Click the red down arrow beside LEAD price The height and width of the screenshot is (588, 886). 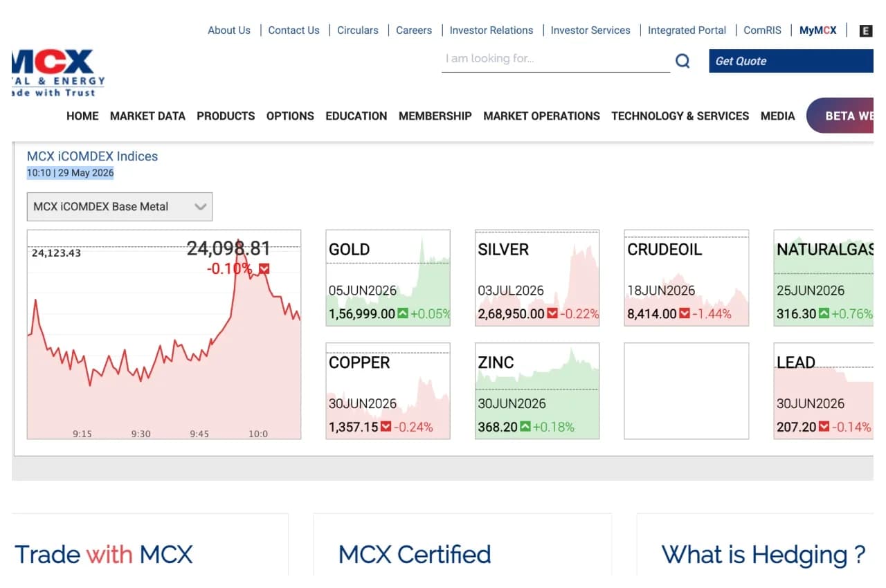tap(824, 427)
